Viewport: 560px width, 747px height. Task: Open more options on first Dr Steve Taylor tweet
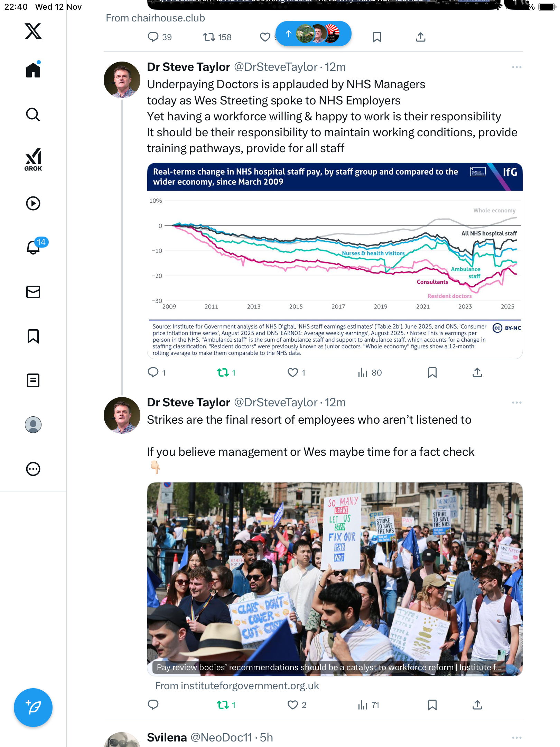[516, 67]
